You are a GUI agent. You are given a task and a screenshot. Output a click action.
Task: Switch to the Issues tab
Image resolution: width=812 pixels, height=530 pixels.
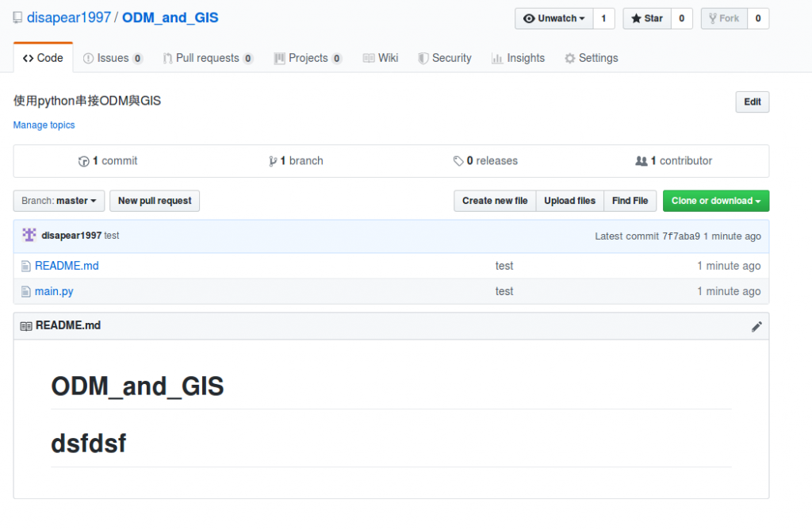113,58
